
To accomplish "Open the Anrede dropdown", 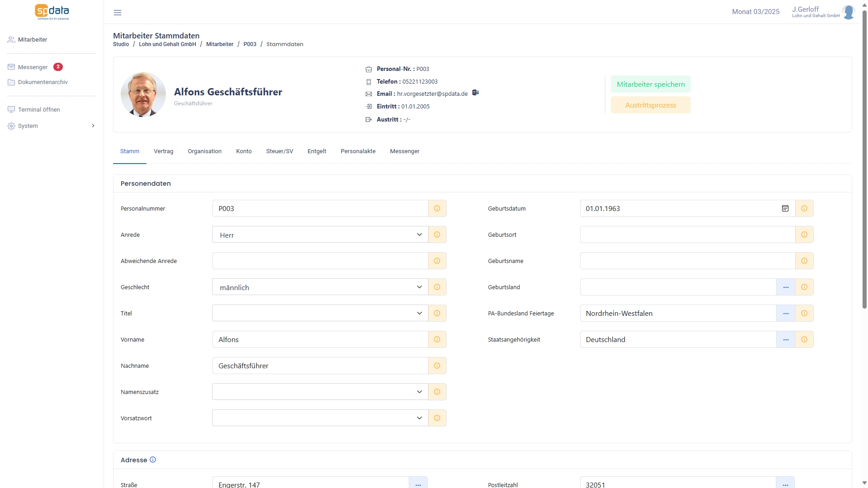I will tap(320, 235).
